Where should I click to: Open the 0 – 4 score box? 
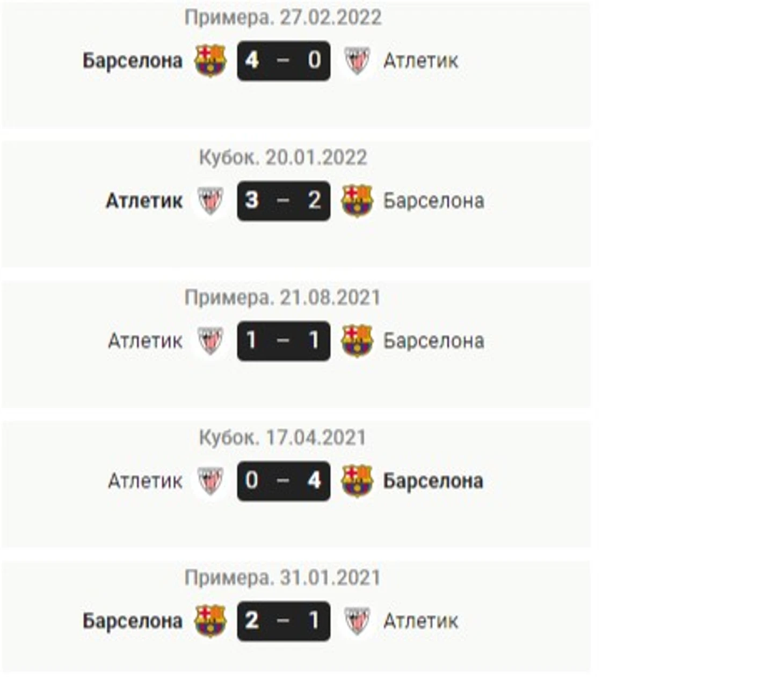pyautogui.click(x=284, y=481)
